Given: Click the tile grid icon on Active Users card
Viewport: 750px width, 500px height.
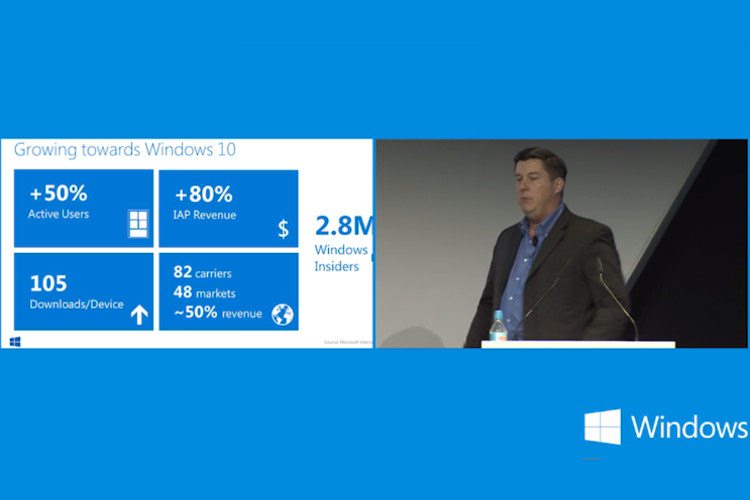Looking at the screenshot, I should (138, 223).
